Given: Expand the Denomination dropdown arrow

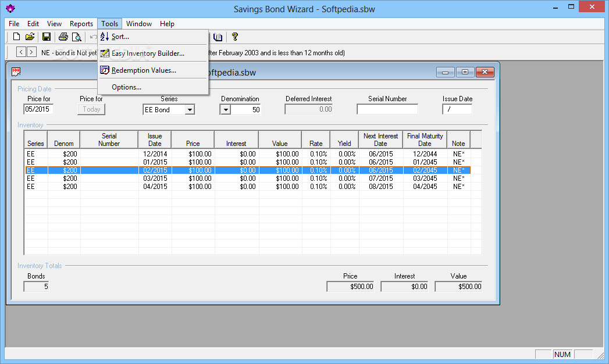Looking at the screenshot, I should [x=226, y=110].
